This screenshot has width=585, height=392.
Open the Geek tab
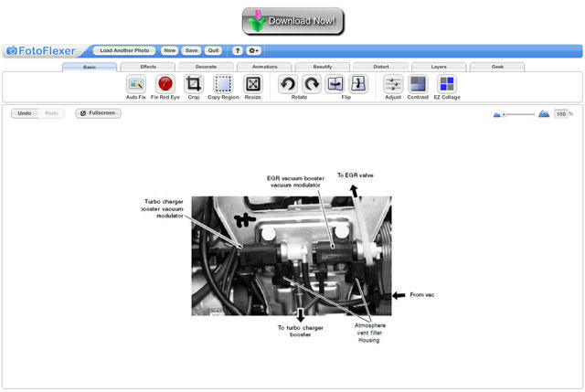tap(497, 67)
